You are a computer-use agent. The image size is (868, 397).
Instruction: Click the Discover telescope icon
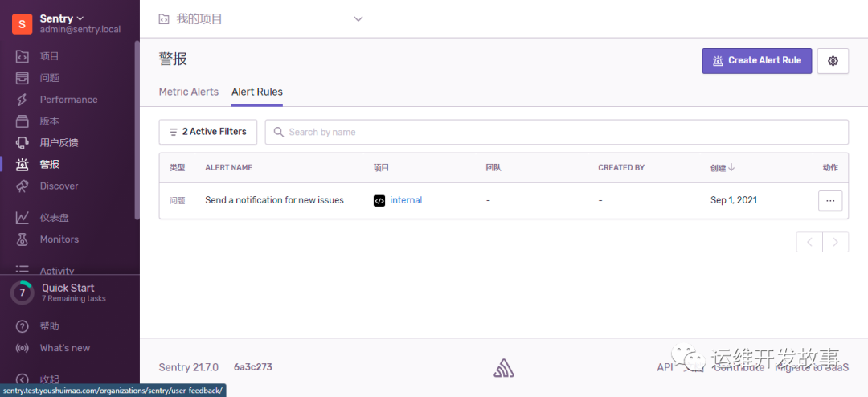tap(23, 186)
